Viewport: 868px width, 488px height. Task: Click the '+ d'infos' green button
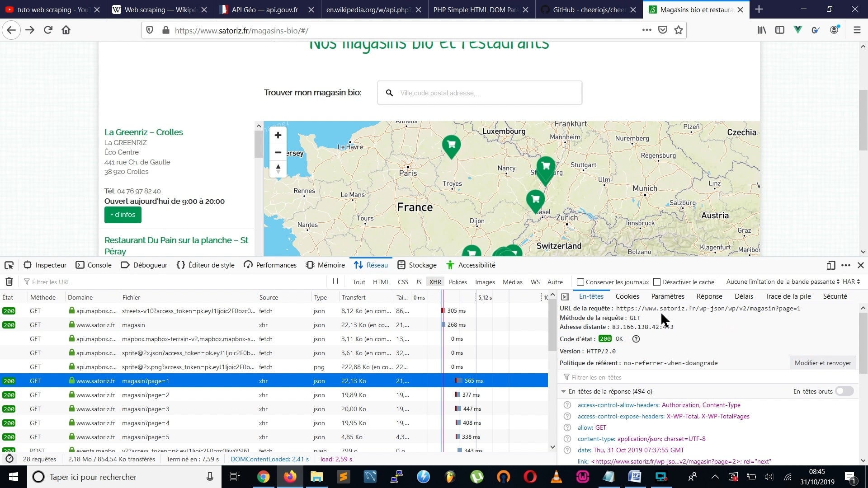click(x=123, y=215)
